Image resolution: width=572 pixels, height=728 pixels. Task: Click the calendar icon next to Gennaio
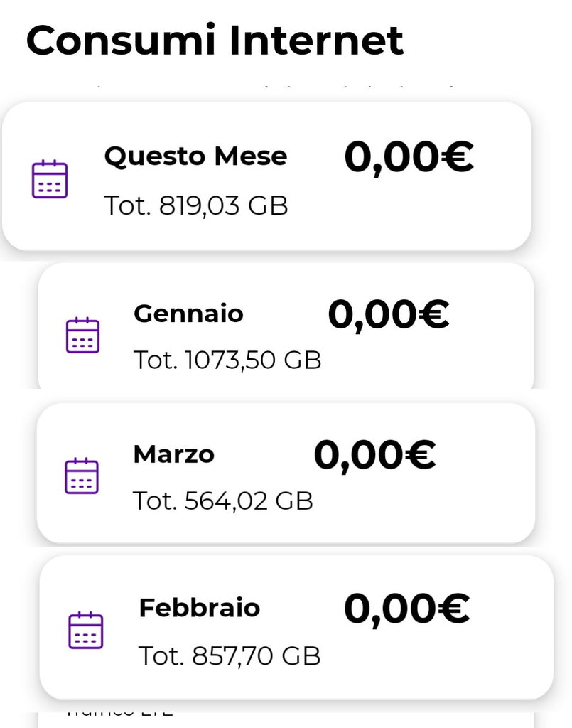[83, 336]
